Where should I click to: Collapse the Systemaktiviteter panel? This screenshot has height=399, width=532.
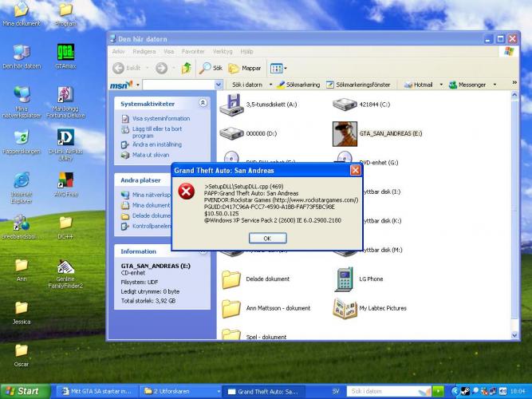203,104
